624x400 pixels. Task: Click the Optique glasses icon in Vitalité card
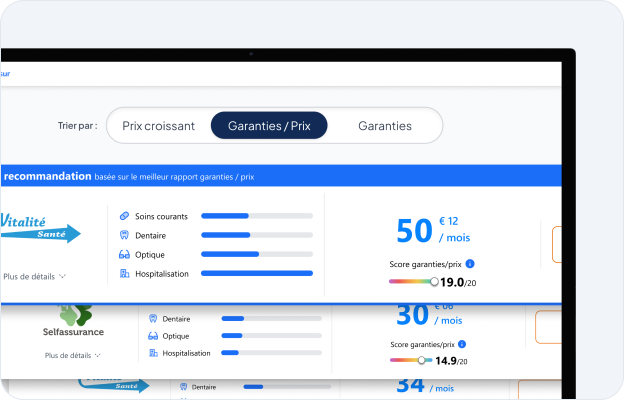(x=124, y=254)
